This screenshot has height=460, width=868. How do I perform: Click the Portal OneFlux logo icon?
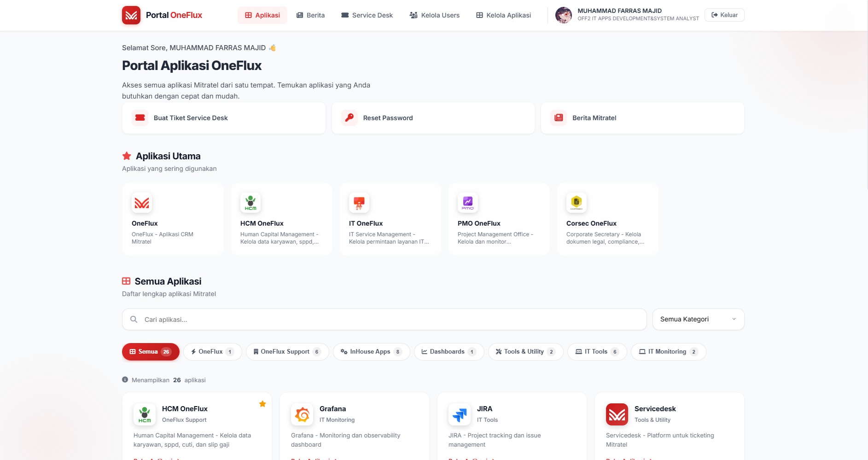click(x=131, y=15)
